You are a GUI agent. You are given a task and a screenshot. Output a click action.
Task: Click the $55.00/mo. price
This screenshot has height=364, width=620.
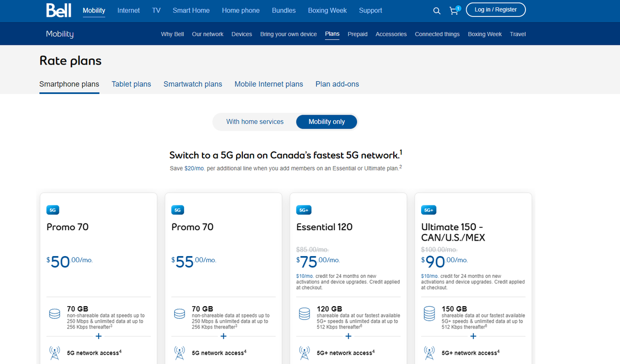tap(194, 261)
